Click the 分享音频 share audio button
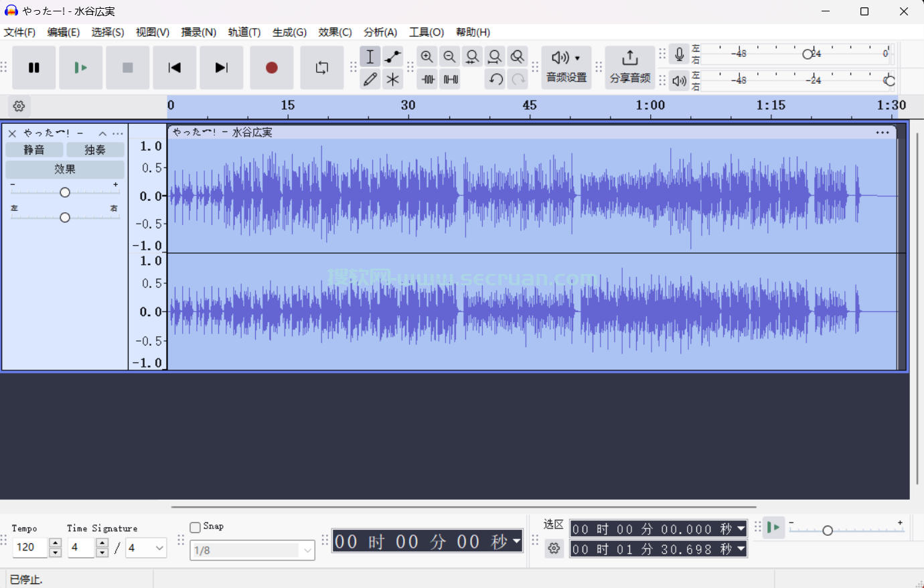The image size is (924, 588). 630,68
